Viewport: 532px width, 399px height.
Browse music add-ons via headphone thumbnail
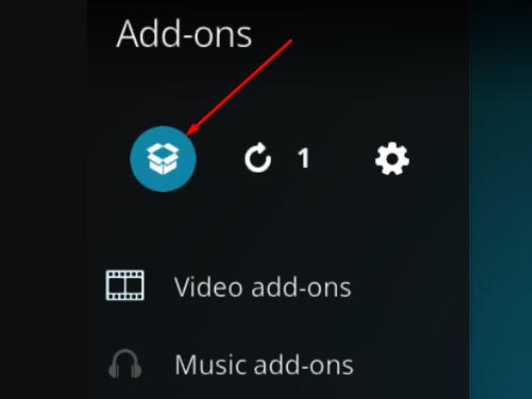click(x=125, y=364)
